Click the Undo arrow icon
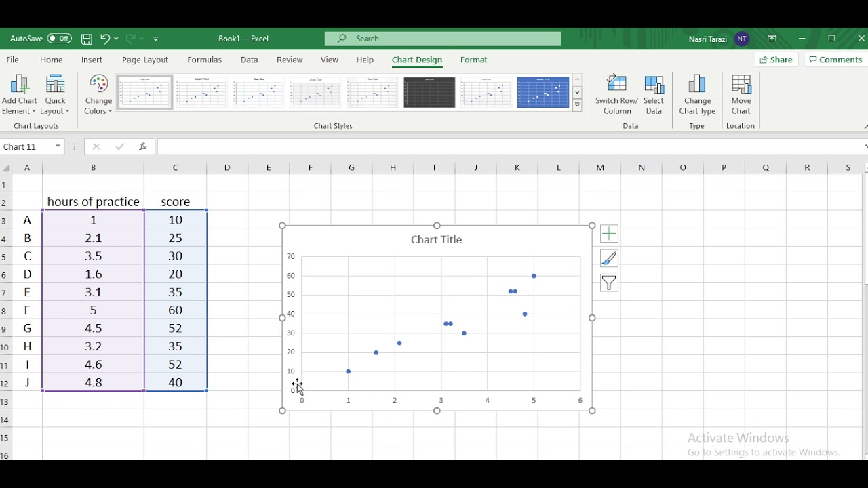The width and height of the screenshot is (868, 488). [x=104, y=39]
